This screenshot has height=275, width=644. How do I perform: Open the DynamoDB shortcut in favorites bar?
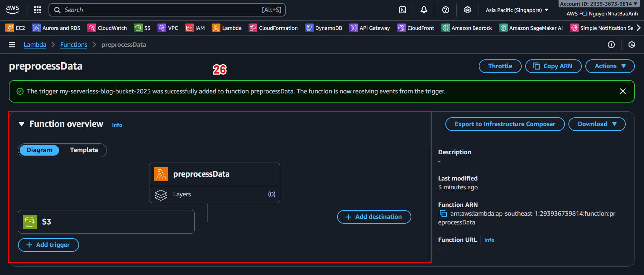323,28
